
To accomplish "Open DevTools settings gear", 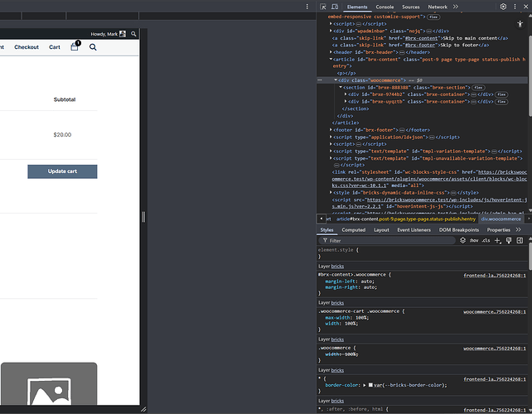I will point(503,7).
